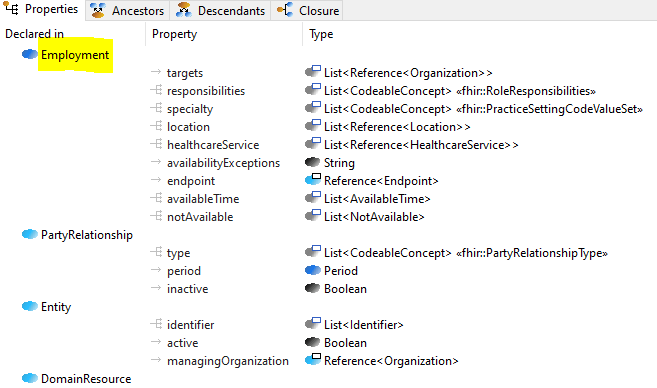
Task: Click the List<NotAvailable> type
Action: [x=374, y=217]
